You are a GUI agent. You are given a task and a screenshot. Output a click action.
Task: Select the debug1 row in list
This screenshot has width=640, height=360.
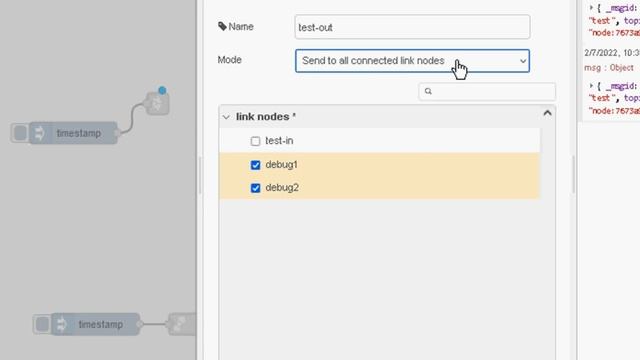pos(379,164)
